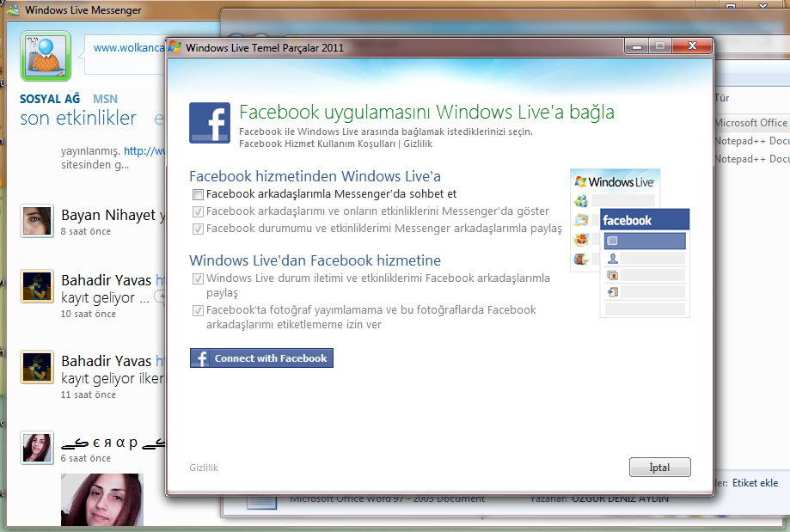Switch to the SOSYAL AĞ tab
This screenshot has width=790, height=532.
point(50,100)
